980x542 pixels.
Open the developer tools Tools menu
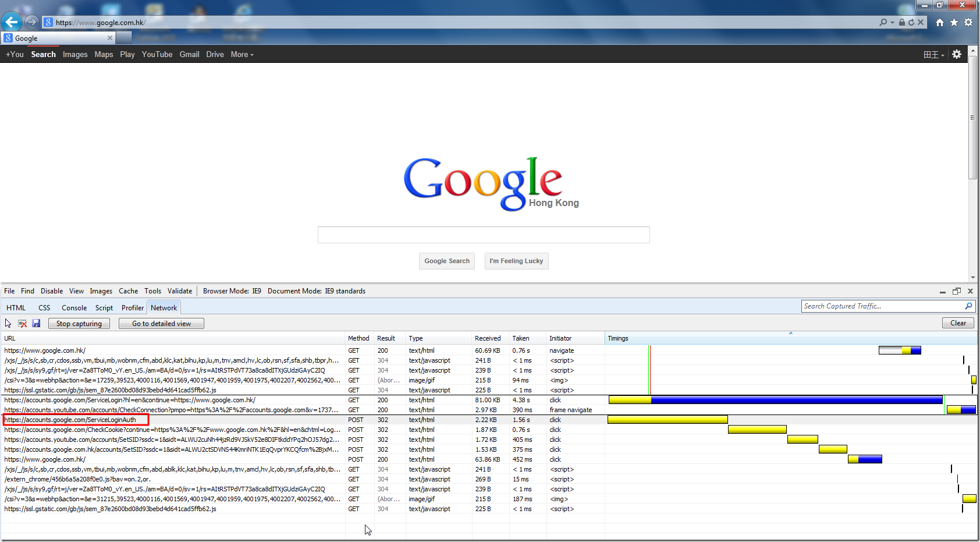point(152,291)
